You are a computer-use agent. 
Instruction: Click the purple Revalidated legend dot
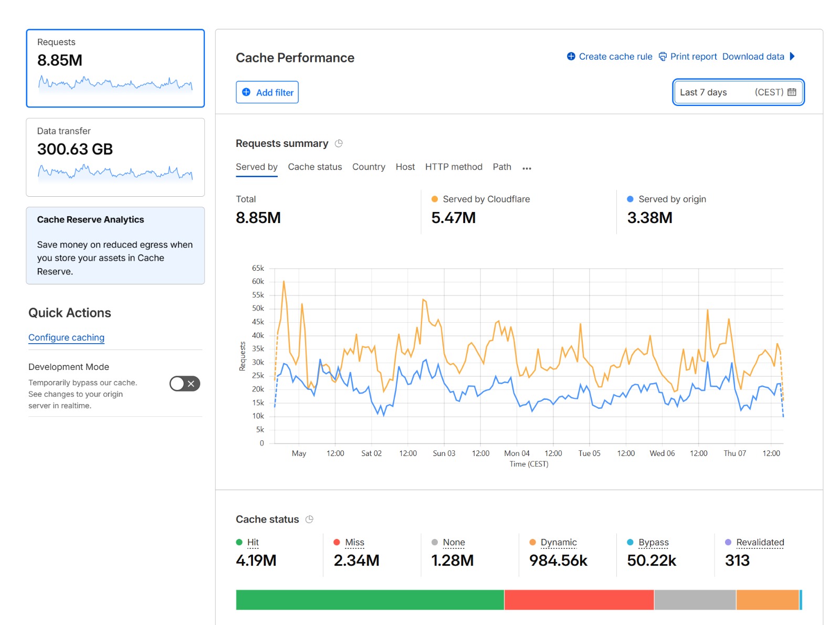click(x=728, y=543)
